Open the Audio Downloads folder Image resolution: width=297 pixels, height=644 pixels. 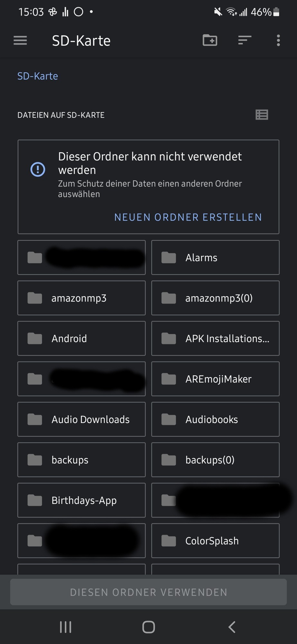click(81, 420)
